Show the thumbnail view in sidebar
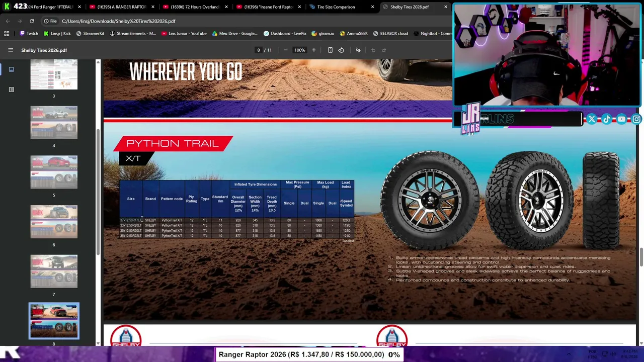Image resolution: width=644 pixels, height=362 pixels. (11, 69)
